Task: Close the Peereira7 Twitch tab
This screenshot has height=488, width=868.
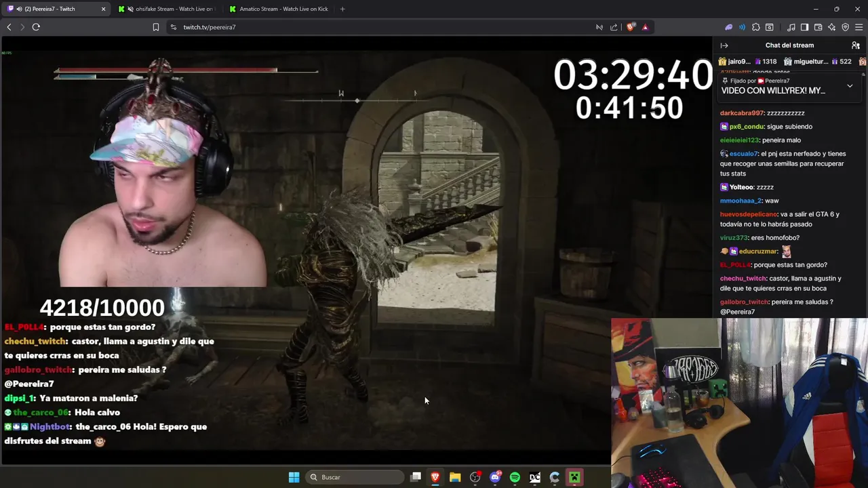Action: coord(103,9)
